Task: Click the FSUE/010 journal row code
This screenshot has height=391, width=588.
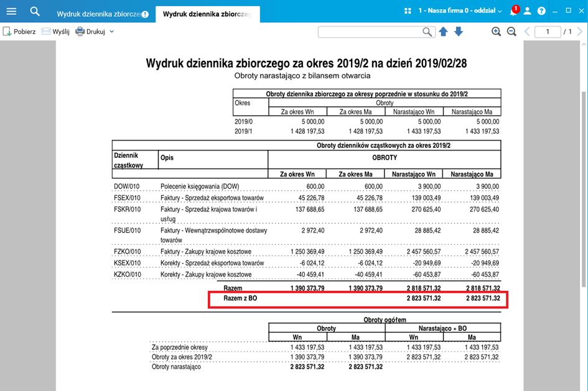Action: coord(127,231)
